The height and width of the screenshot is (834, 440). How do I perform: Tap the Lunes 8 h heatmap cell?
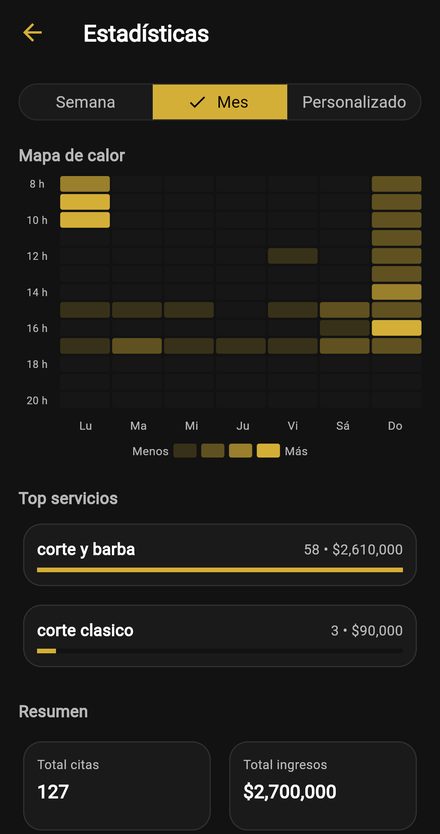pos(85,184)
